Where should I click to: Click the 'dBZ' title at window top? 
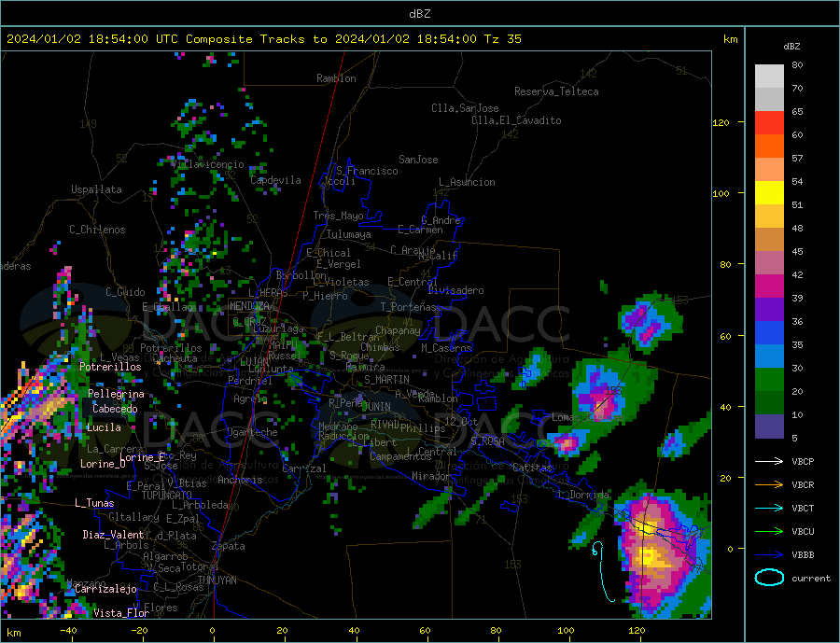(419, 14)
